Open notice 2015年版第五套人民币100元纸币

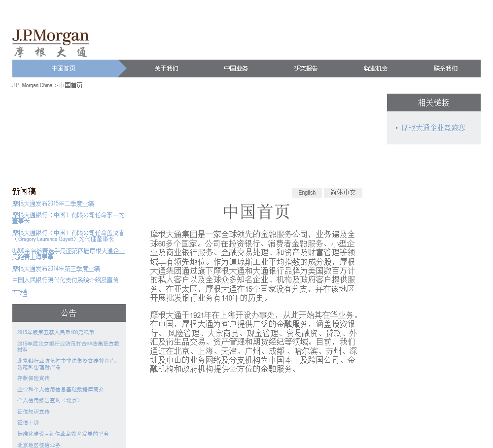tap(55, 332)
